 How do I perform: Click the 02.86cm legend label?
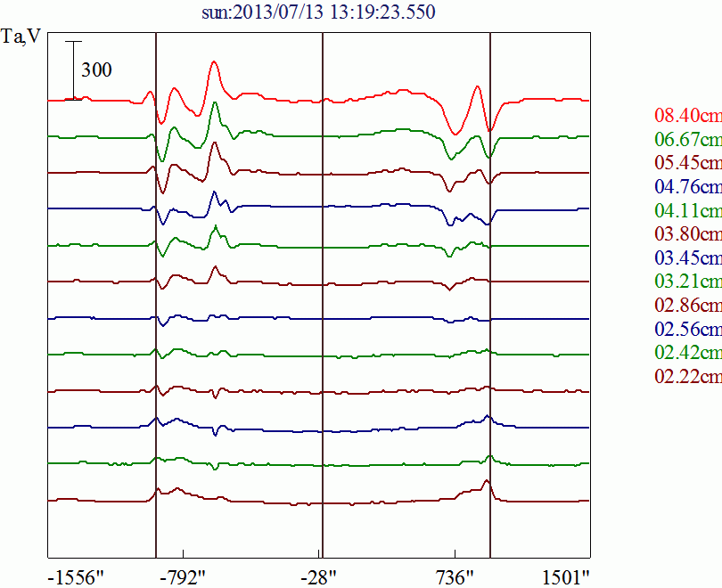coord(688,305)
